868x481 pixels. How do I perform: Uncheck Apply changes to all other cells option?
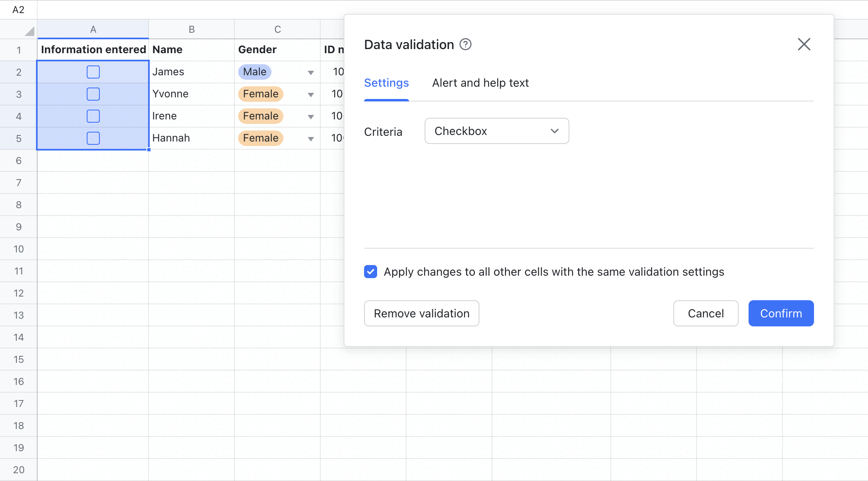pyautogui.click(x=370, y=272)
